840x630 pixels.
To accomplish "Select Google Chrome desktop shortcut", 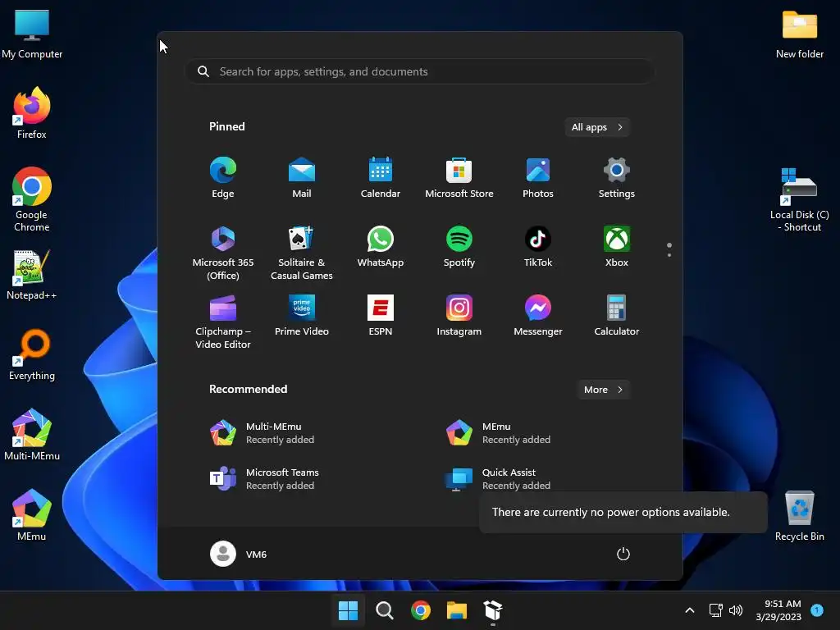I will tap(32, 199).
